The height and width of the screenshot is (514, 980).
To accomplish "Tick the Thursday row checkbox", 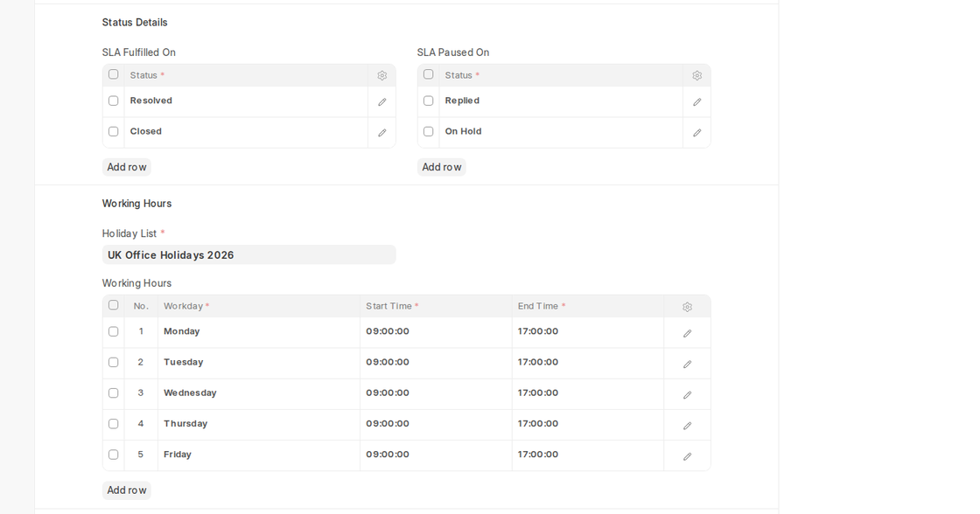I will [x=113, y=423].
